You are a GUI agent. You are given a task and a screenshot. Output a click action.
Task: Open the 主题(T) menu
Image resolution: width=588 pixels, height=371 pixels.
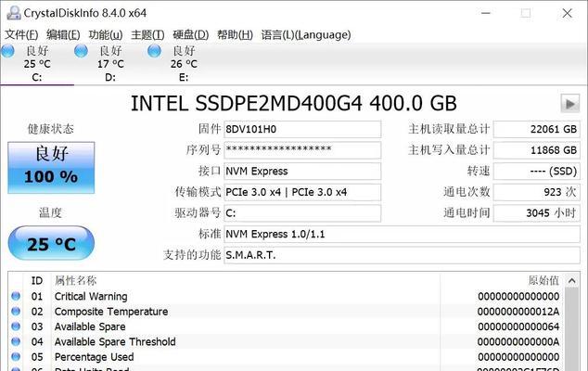coord(147,35)
